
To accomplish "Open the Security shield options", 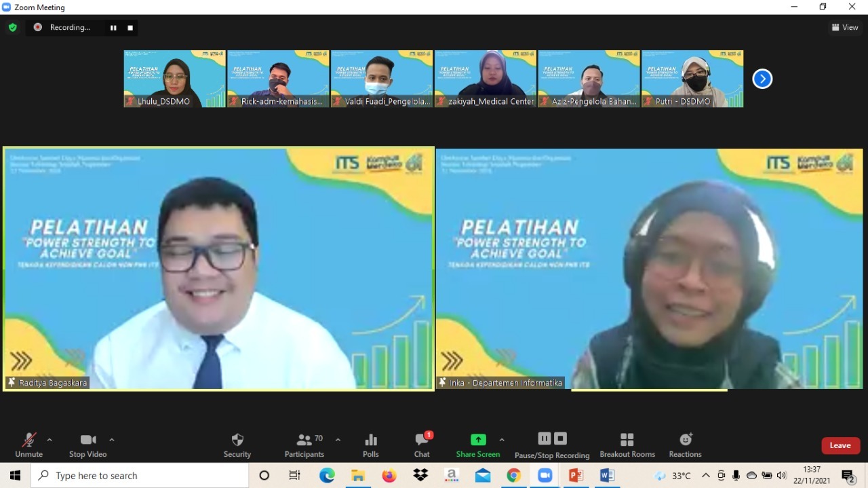I will [237, 445].
